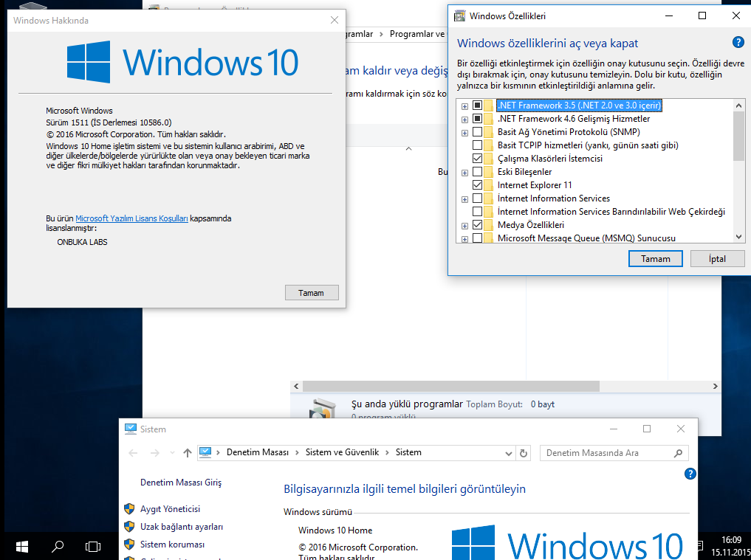Expand Eski Bileşenler tree node
The width and height of the screenshot is (751, 560).
464,173
